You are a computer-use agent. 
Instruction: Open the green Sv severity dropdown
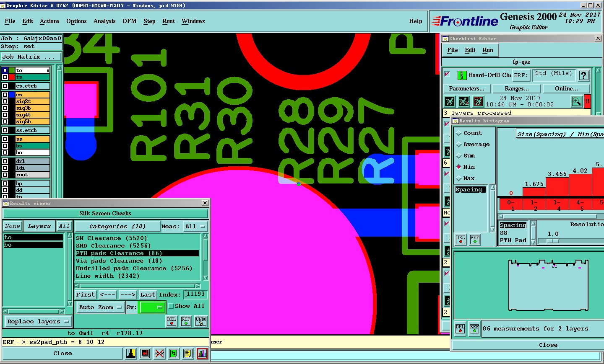click(x=151, y=307)
